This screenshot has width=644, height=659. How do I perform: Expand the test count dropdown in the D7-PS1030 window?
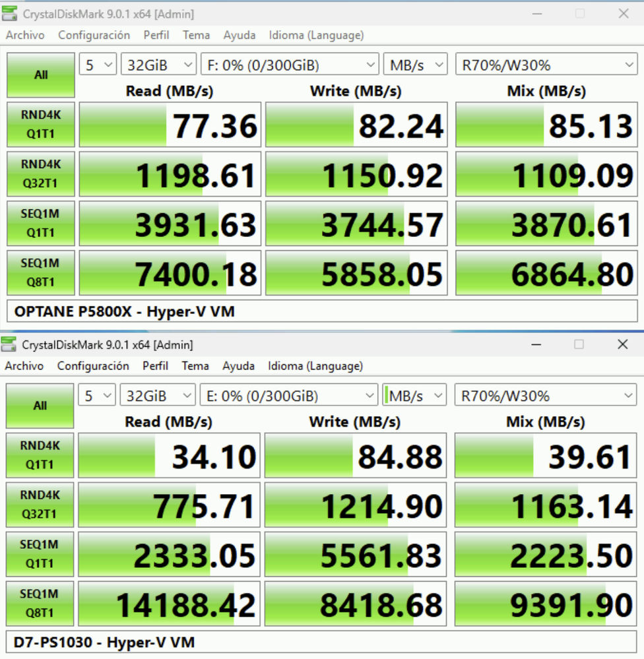click(x=97, y=395)
